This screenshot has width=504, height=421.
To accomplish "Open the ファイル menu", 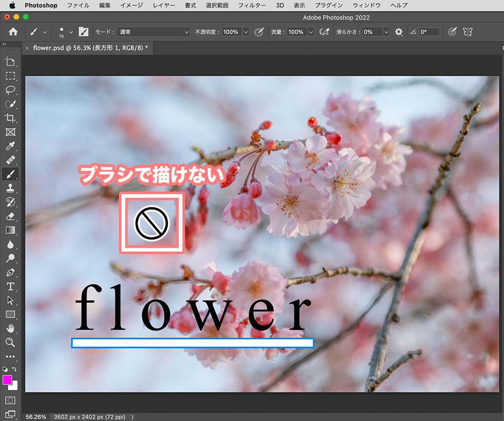I will click(78, 5).
